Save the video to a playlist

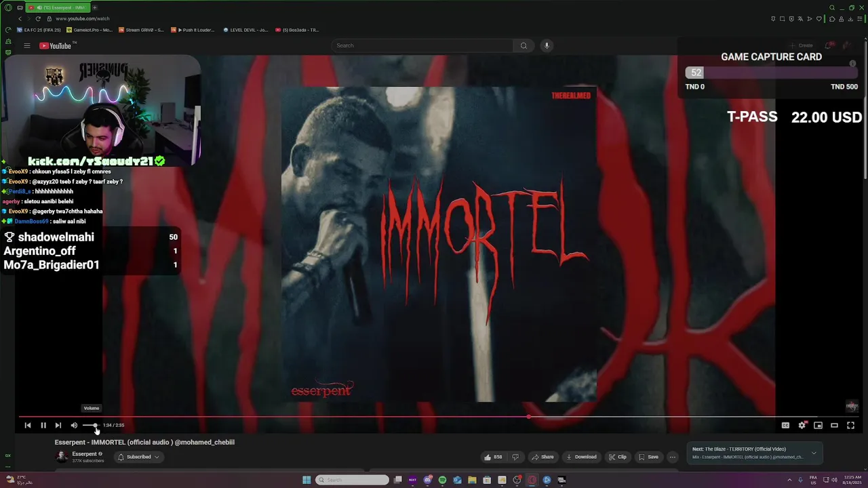(648, 457)
